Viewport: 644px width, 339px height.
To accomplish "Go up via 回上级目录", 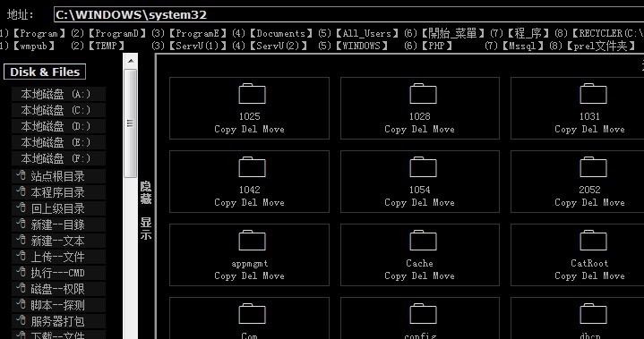I will 59,208.
